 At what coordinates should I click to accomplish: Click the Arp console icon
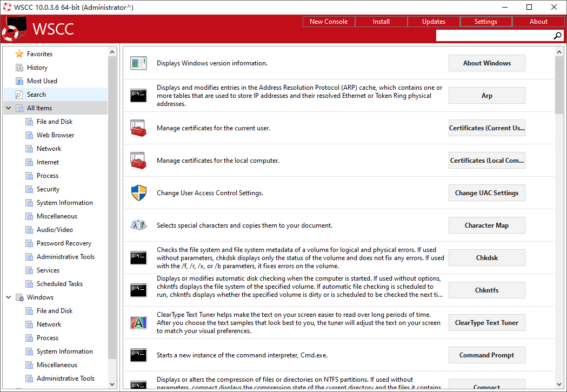[138, 96]
